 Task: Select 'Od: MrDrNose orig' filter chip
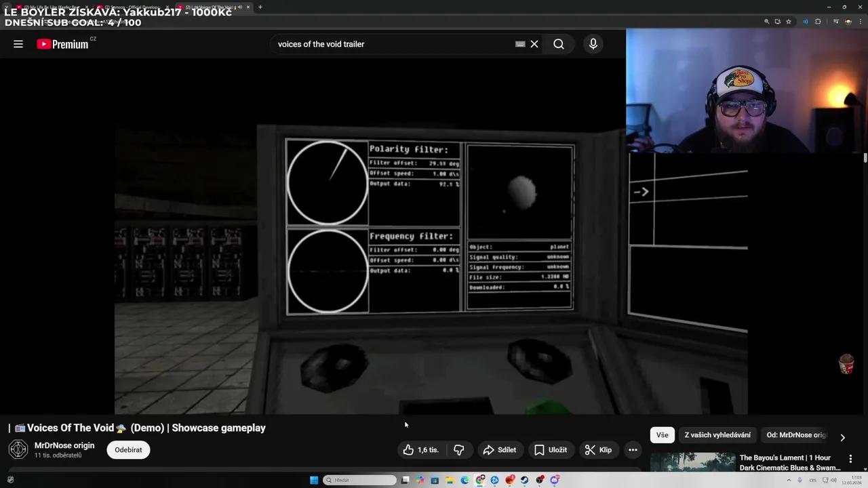click(796, 435)
